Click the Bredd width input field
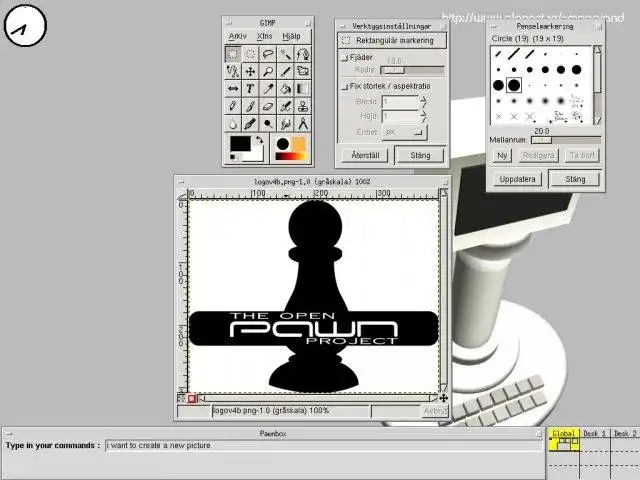Viewport: 640px width, 480px height. (x=400, y=102)
